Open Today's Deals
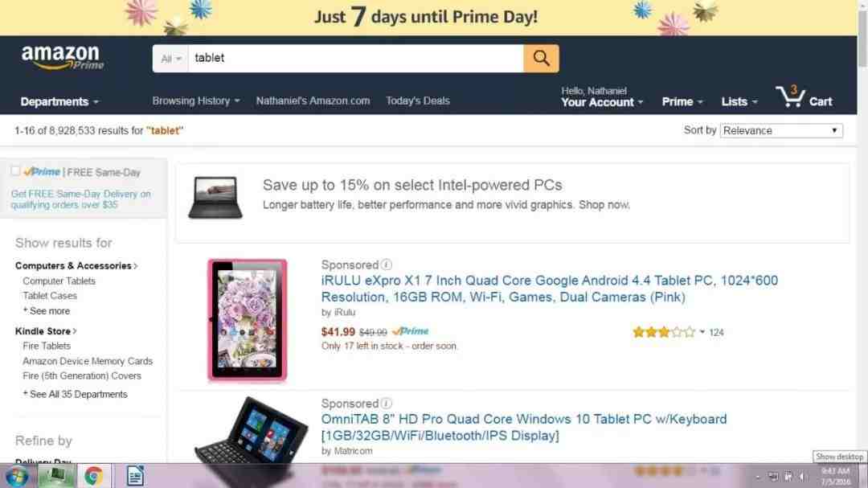 pos(418,100)
